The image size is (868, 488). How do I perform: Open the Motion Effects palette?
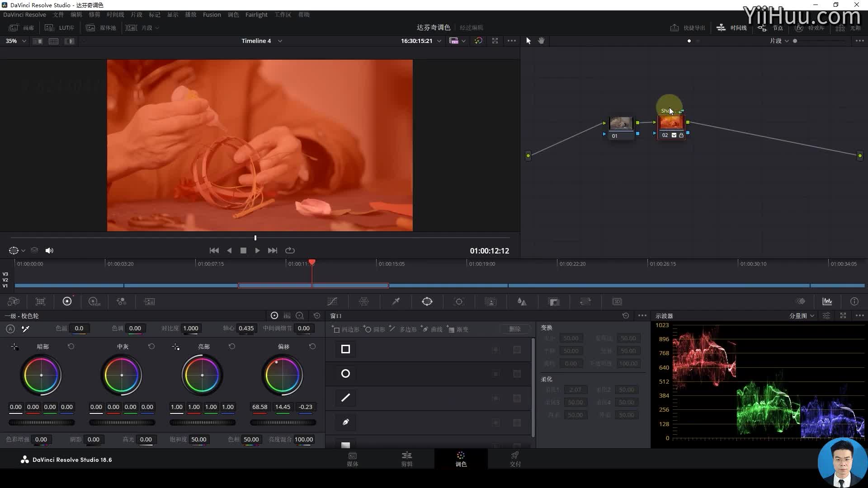(x=149, y=301)
